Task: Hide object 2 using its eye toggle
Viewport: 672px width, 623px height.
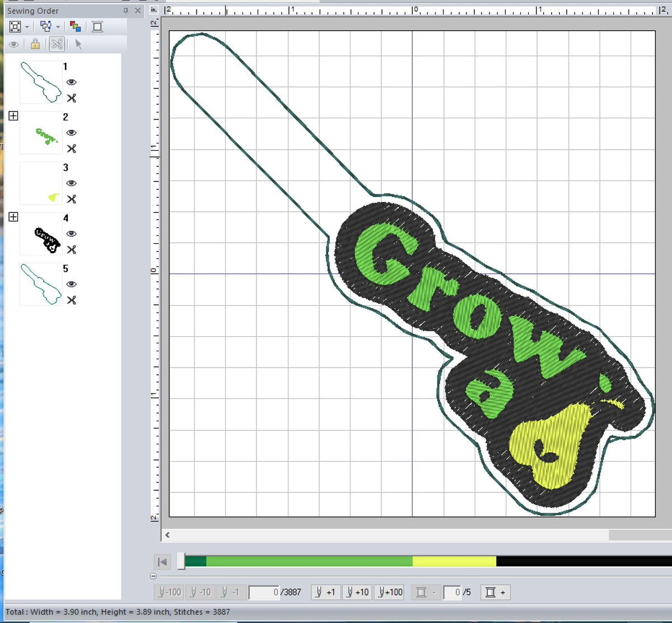Action: tap(72, 133)
